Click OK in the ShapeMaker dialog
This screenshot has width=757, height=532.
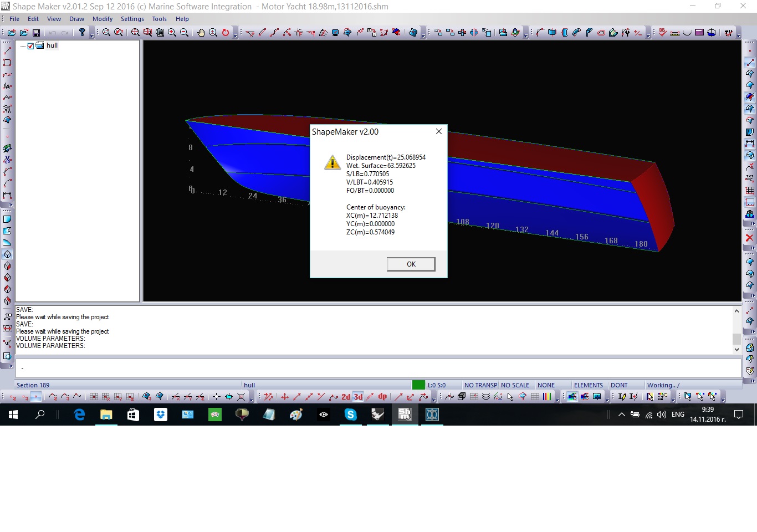click(411, 264)
